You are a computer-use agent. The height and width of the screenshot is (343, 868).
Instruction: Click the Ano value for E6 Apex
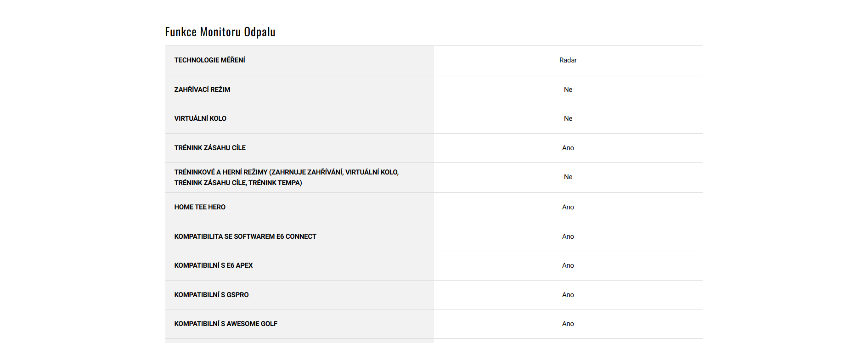568,265
